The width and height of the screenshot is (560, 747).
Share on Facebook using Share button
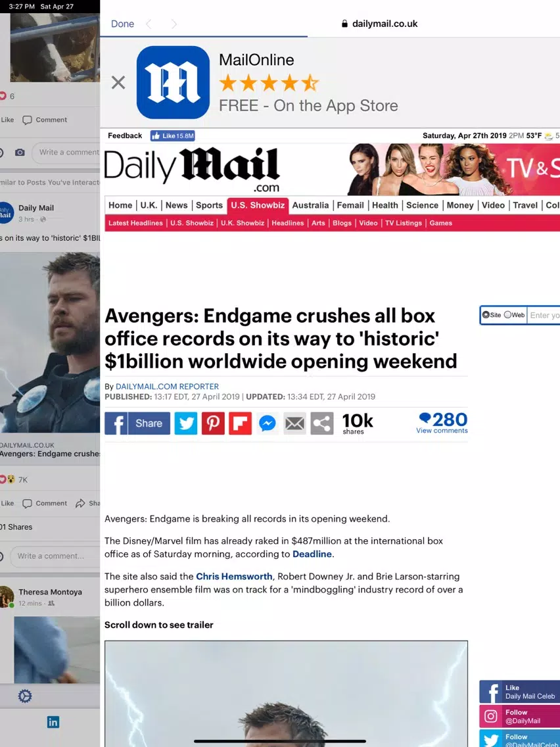pyautogui.click(x=137, y=423)
